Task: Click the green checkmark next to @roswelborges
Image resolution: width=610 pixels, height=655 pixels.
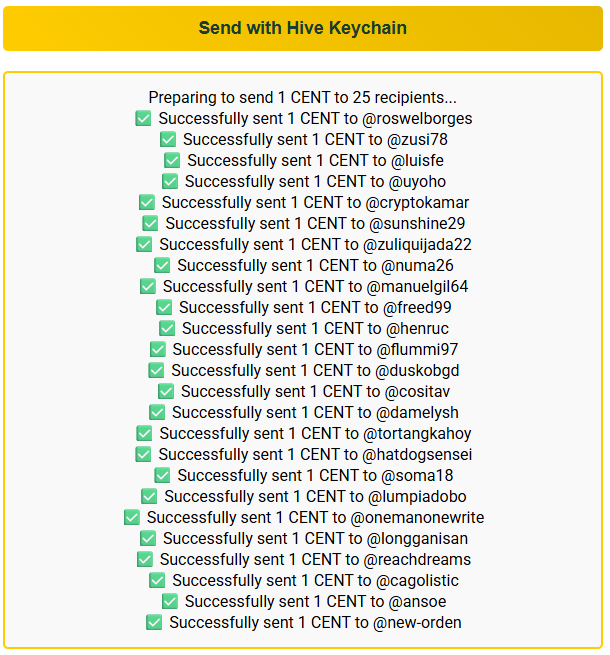Action: [143, 118]
